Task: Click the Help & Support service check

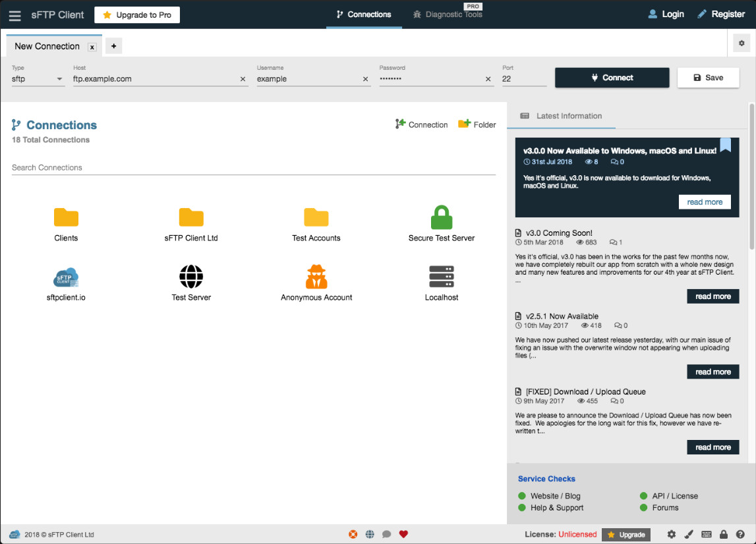Action: pos(550,507)
